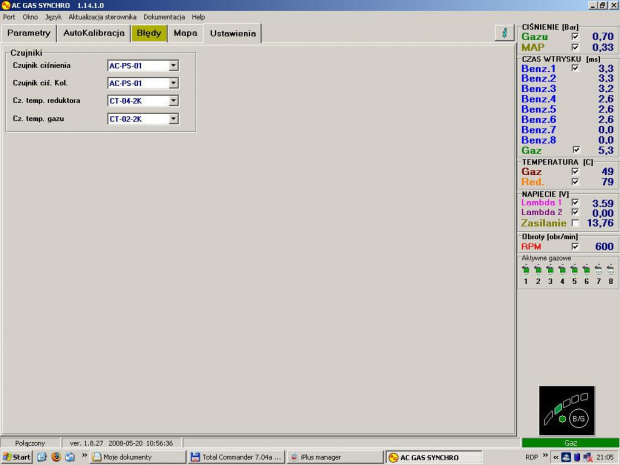The image size is (620, 465).
Task: Click the third quick launch icon
Action: [70, 457]
